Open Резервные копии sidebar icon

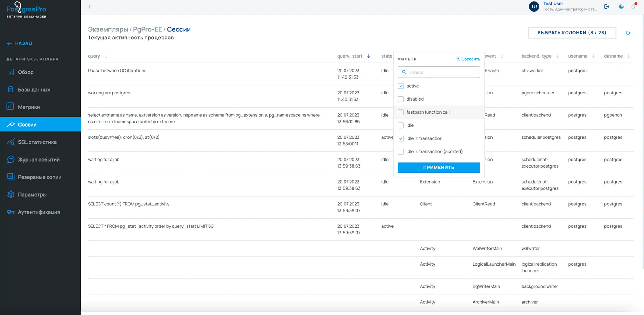click(x=11, y=177)
